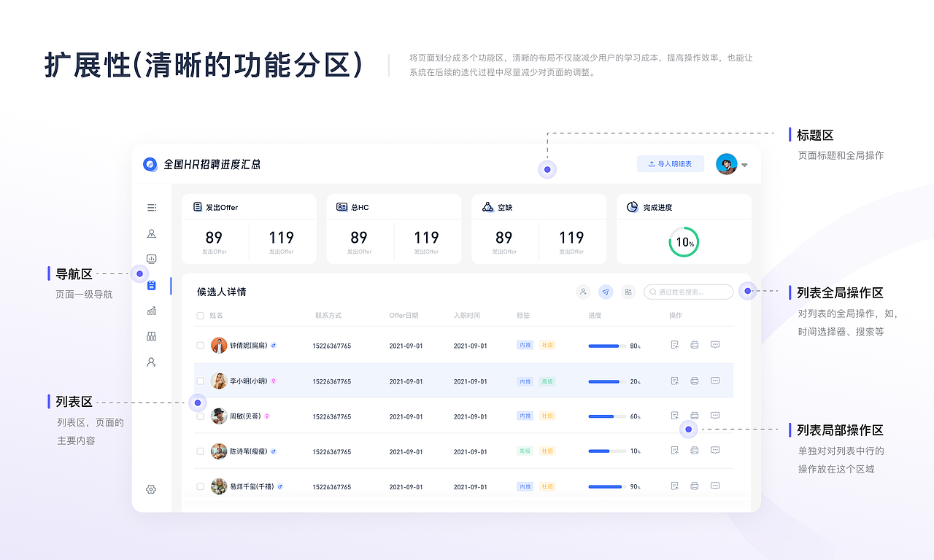Click the 候选人详情 section title
The height and width of the screenshot is (560, 934).
[x=222, y=292]
